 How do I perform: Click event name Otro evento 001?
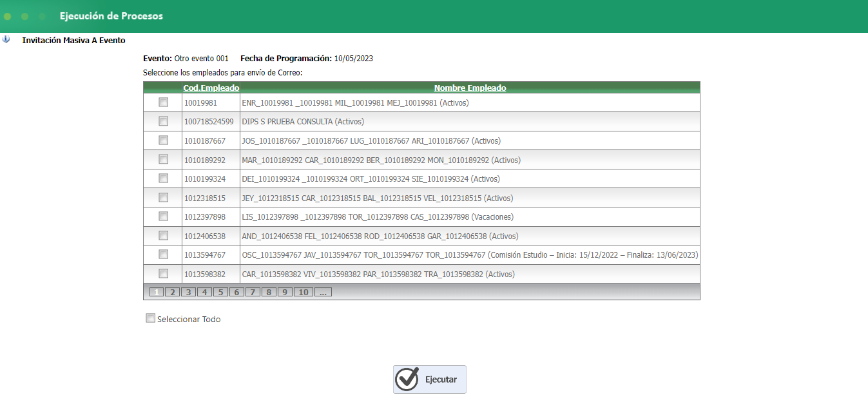click(202, 58)
